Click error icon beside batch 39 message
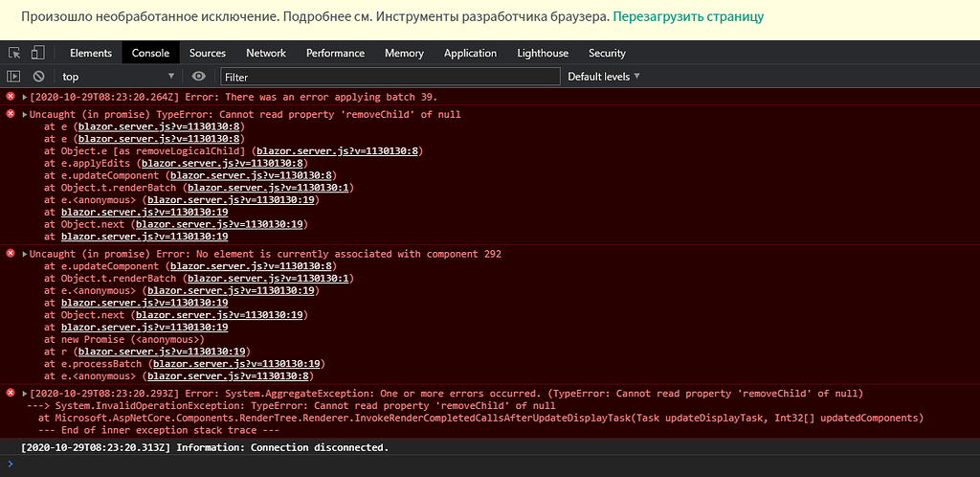This screenshot has height=477, width=980. (x=11, y=97)
